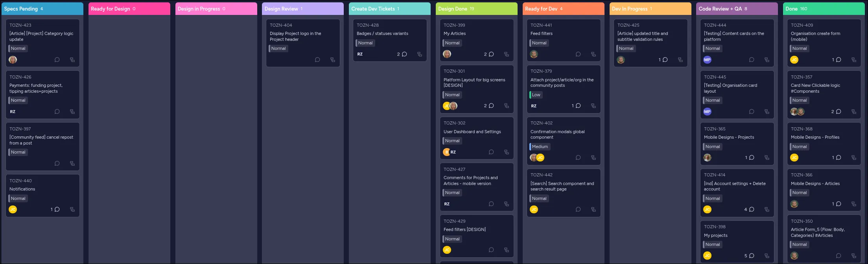Viewport: 868px width, 264px height.
Task: Click ticket ID TOZN-442
Action: click(541, 175)
